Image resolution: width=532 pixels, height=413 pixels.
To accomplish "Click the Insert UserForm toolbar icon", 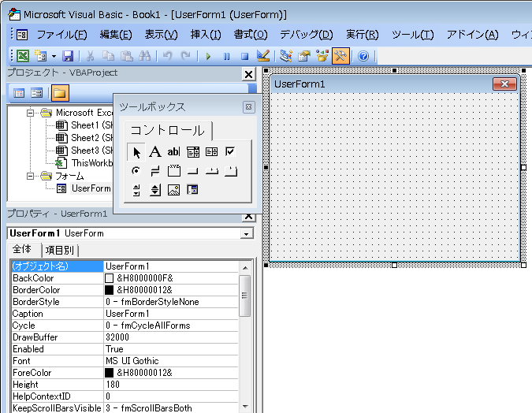I will point(41,56).
